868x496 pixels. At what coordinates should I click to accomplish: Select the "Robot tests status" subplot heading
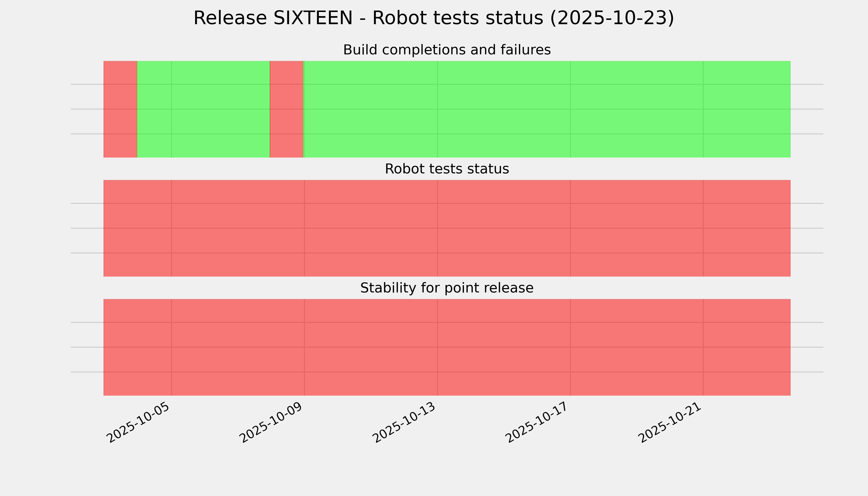coord(447,169)
